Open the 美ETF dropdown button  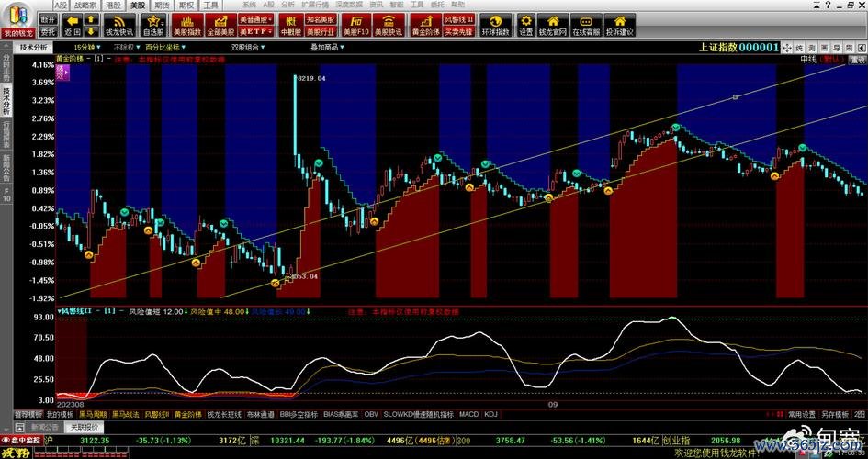(256, 32)
